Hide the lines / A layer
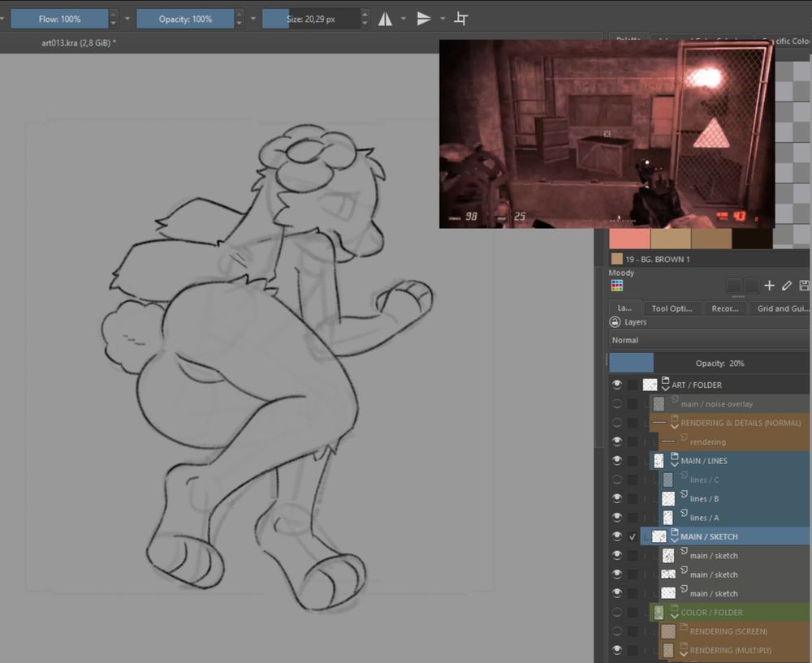 (x=617, y=518)
